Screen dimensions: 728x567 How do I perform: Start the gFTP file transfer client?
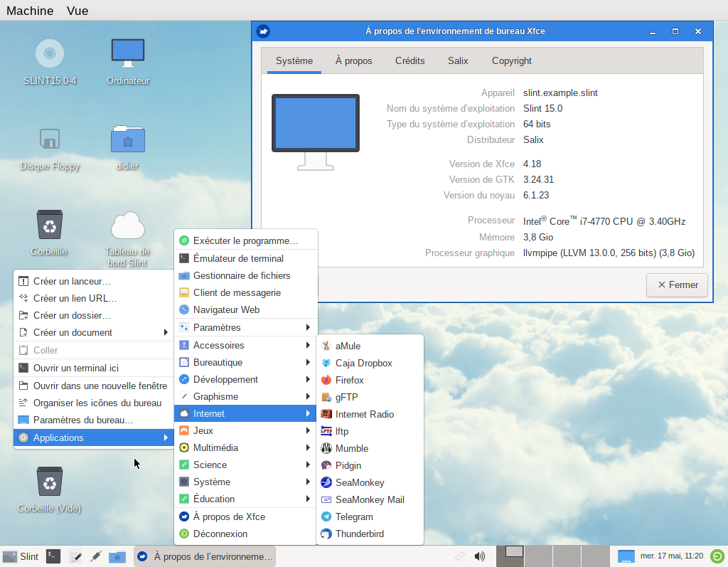tap(345, 397)
